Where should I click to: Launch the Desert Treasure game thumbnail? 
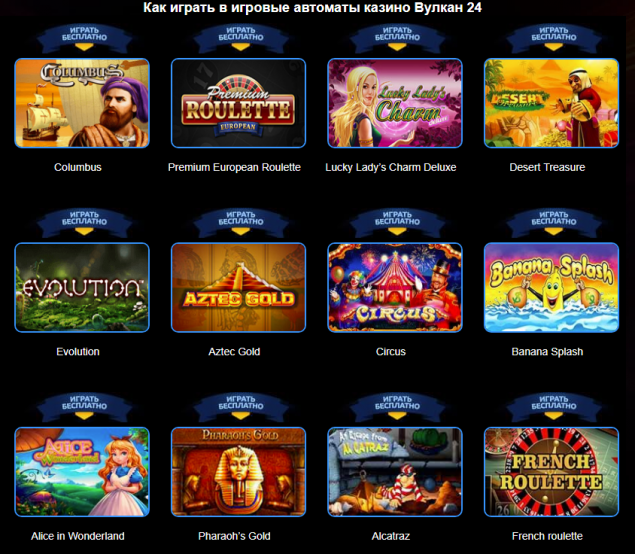click(552, 103)
